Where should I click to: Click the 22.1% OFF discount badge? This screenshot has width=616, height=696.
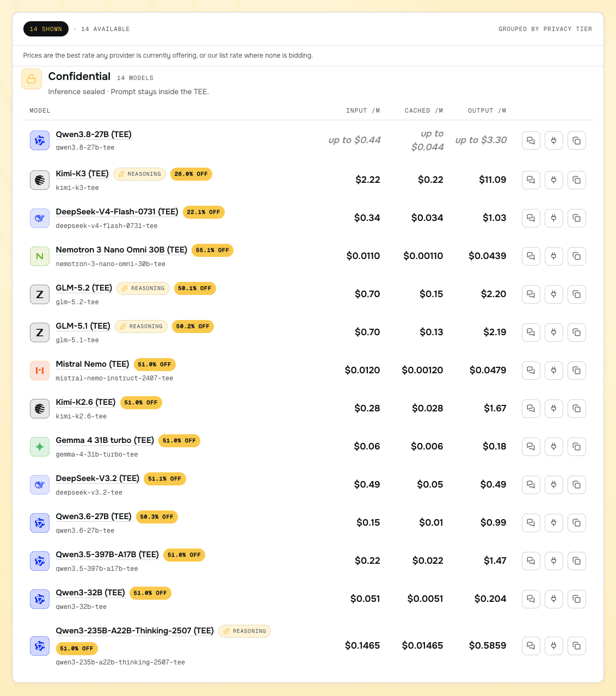[x=204, y=212]
